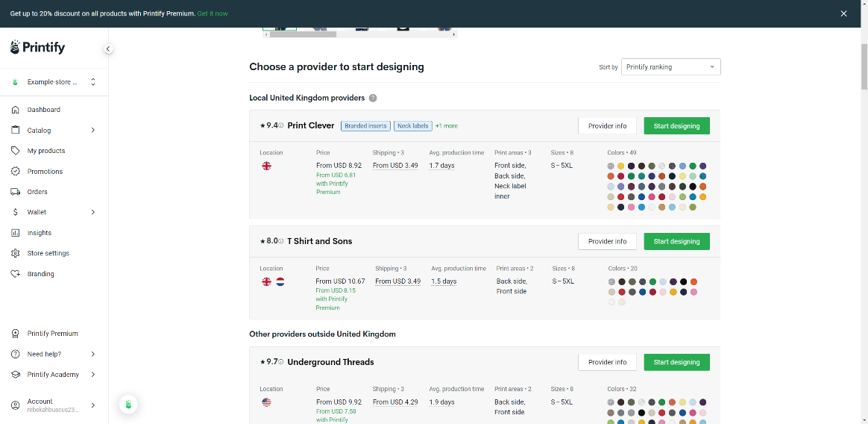The width and height of the screenshot is (868, 424).
Task: Click T Shirt and Sons 1.5 days value
Action: click(444, 281)
